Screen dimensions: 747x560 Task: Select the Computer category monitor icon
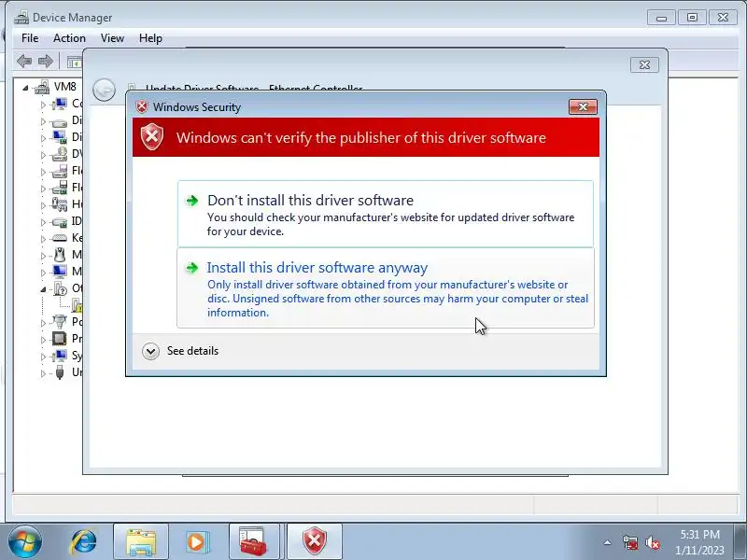click(60, 104)
